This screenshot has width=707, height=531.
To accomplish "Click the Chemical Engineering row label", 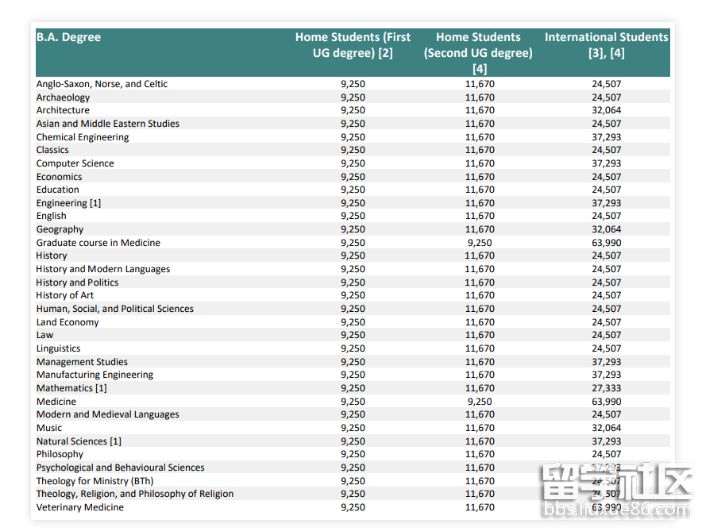I will point(82,137).
